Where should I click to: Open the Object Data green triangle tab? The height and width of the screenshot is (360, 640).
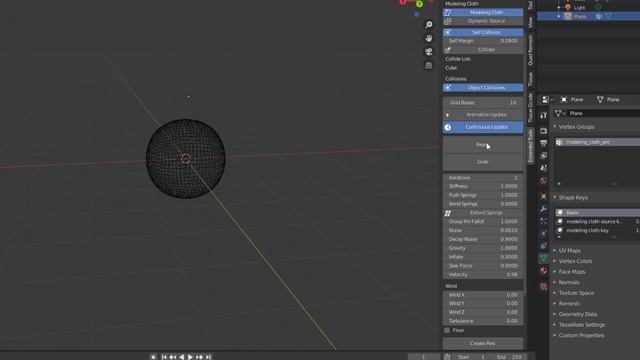pos(543,258)
